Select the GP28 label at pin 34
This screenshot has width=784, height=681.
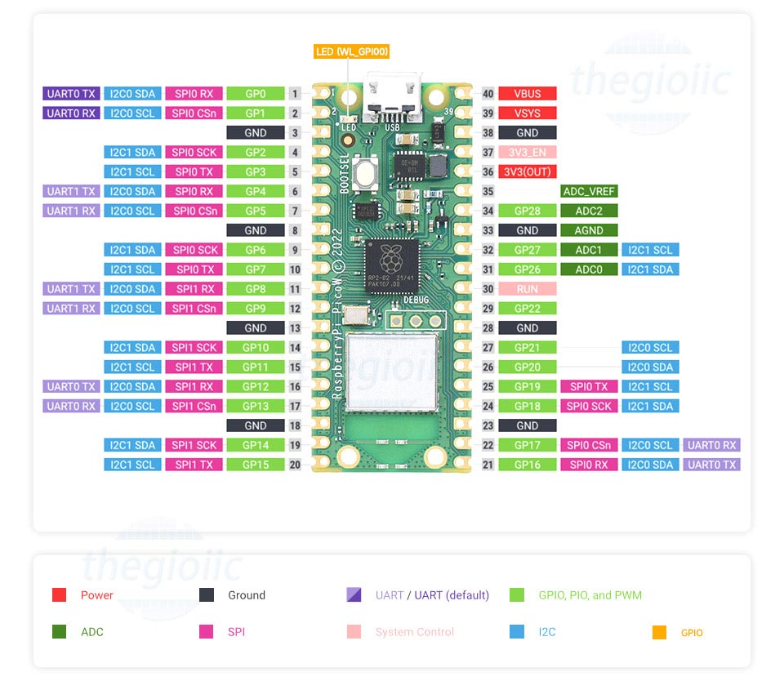pos(528,211)
